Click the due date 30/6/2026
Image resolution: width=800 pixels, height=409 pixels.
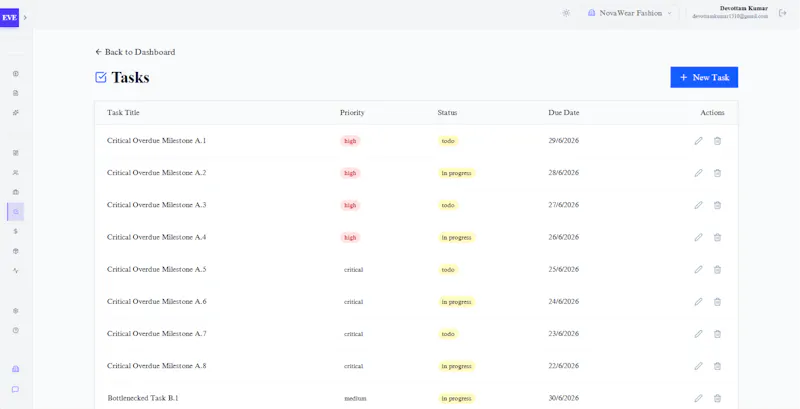tap(564, 398)
